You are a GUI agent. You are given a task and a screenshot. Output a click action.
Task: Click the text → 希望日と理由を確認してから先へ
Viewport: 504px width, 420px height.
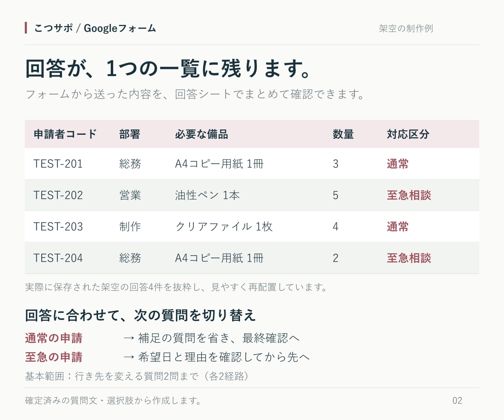click(216, 357)
